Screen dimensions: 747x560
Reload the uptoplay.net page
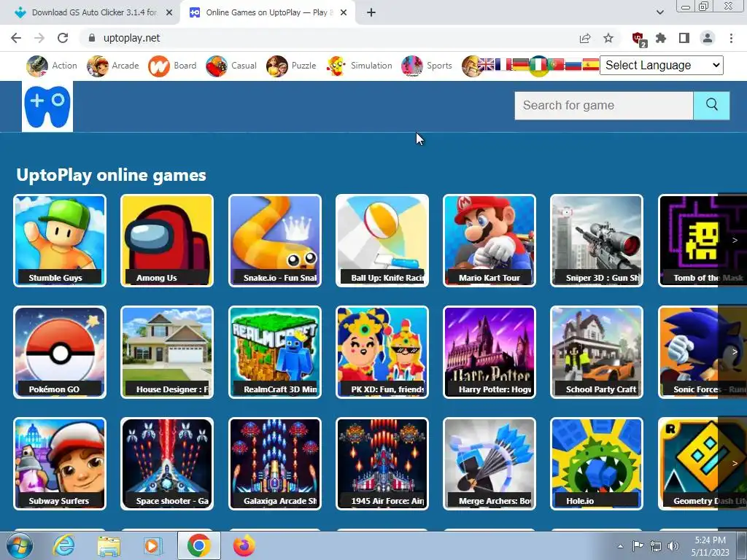63,38
